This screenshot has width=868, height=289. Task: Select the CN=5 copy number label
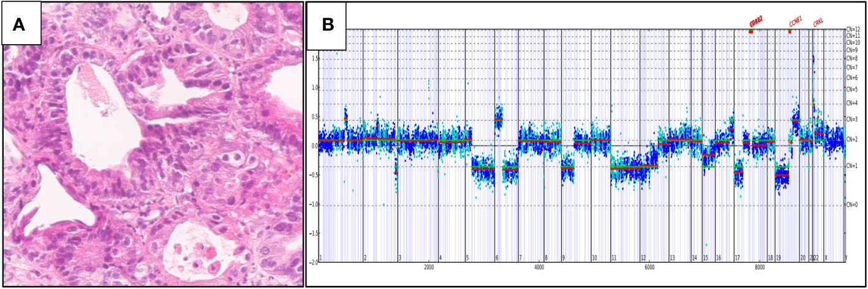point(852,89)
